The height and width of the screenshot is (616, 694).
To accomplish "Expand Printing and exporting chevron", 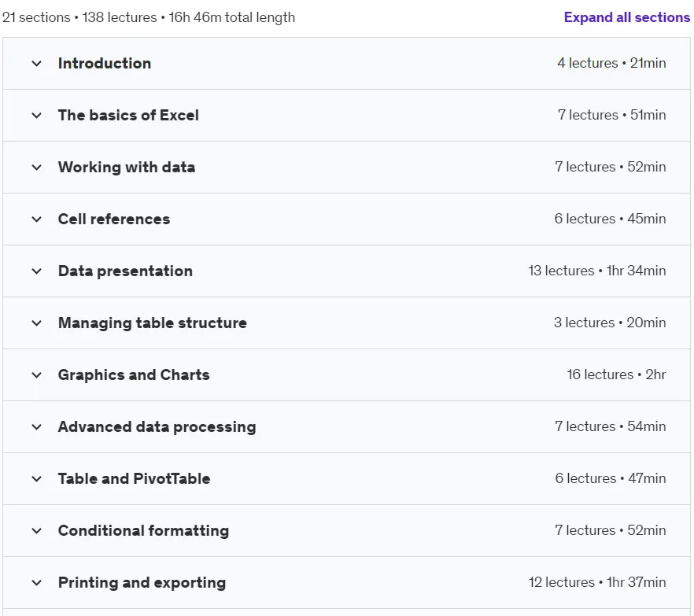I will coord(37,583).
